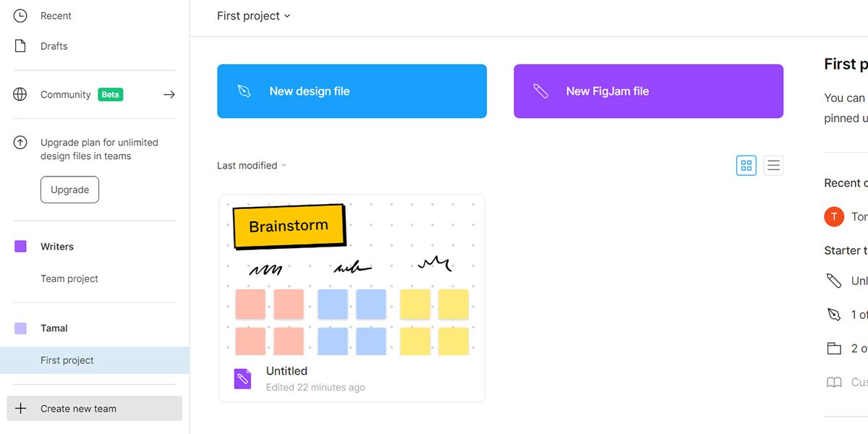Screen dimensions: 868x434
Task: Select First project in the sidebar
Action: click(67, 360)
